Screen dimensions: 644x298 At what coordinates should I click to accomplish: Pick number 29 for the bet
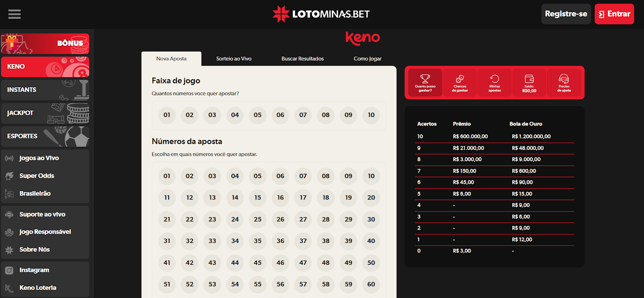(349, 219)
